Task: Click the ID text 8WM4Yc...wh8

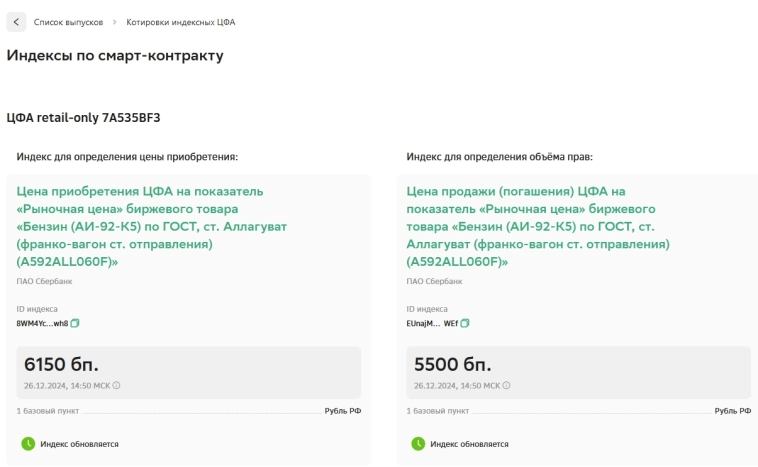Action: [x=42, y=323]
